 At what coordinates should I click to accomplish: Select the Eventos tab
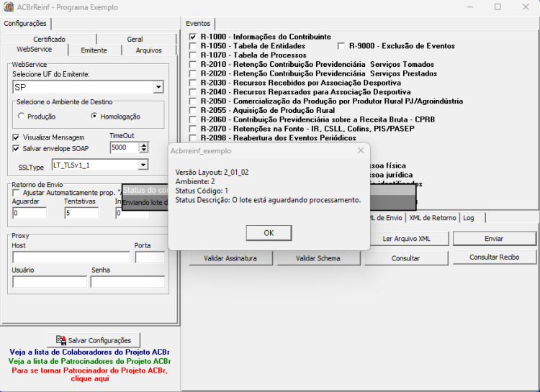[x=198, y=24]
